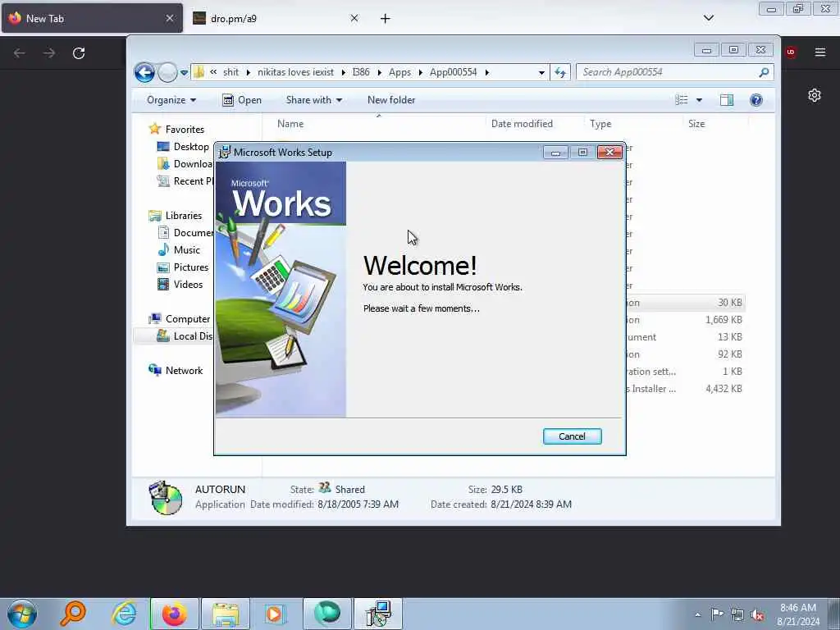Screen dimensions: 840x630
Task: Refresh the Explorer folder view
Action: pos(559,72)
